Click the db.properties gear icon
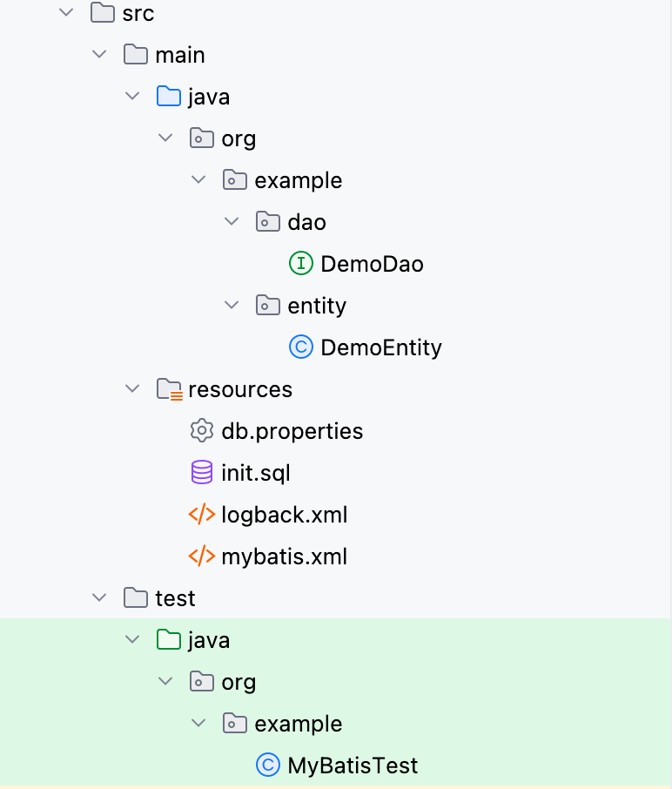 pos(202,430)
